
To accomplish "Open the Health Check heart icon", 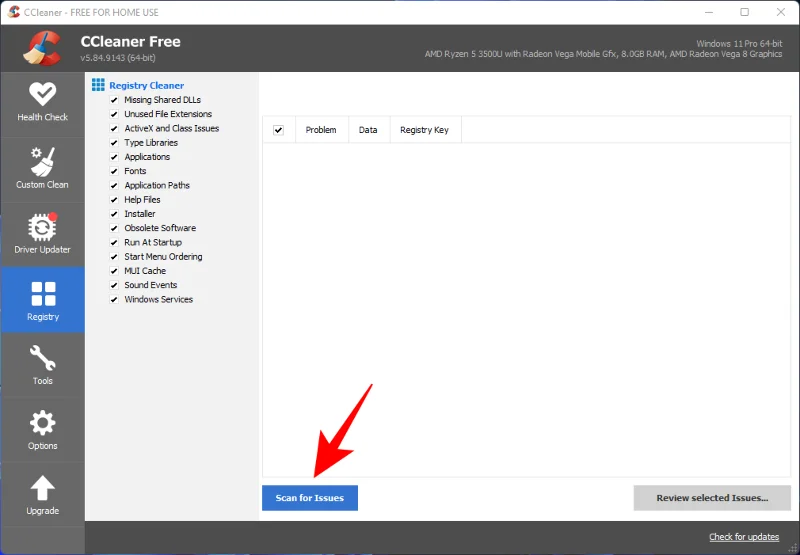I will point(42,94).
